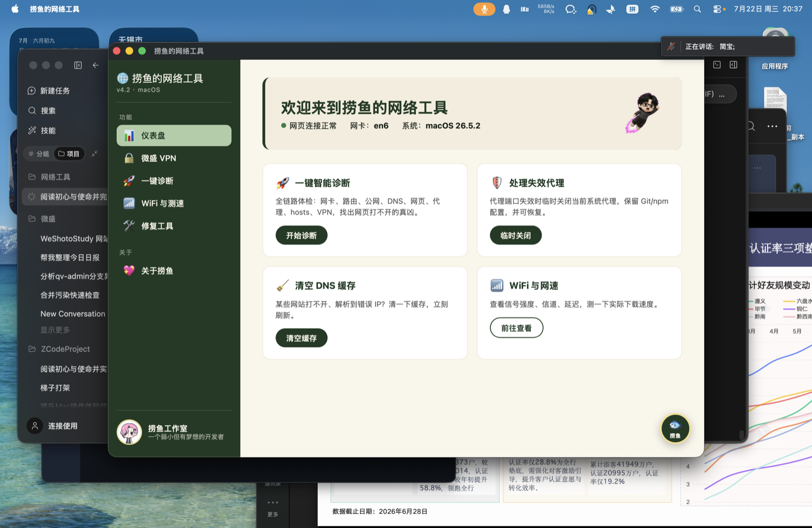Image resolution: width=812 pixels, height=528 pixels.
Task: Open 仪表盘 in the sidebar
Action: click(x=174, y=136)
